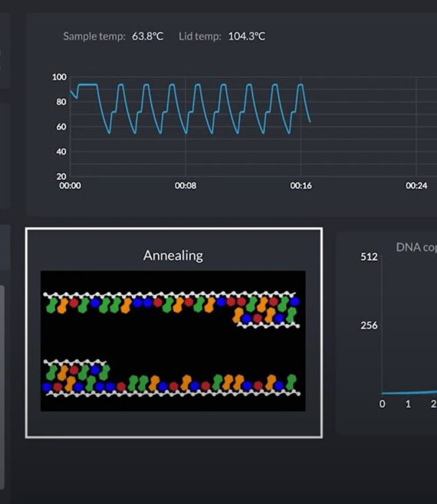
Task: Click the 00:00 time axis label
Action: click(x=71, y=186)
